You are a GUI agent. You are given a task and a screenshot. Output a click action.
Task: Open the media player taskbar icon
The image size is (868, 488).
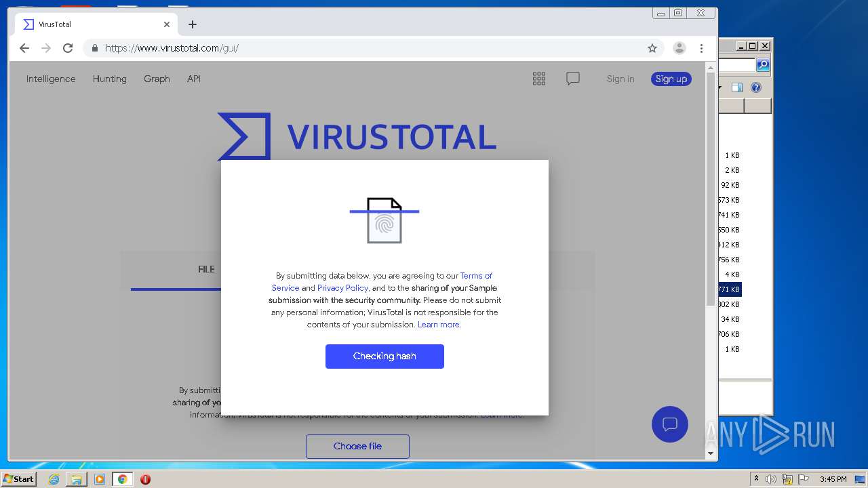pyautogui.click(x=100, y=479)
